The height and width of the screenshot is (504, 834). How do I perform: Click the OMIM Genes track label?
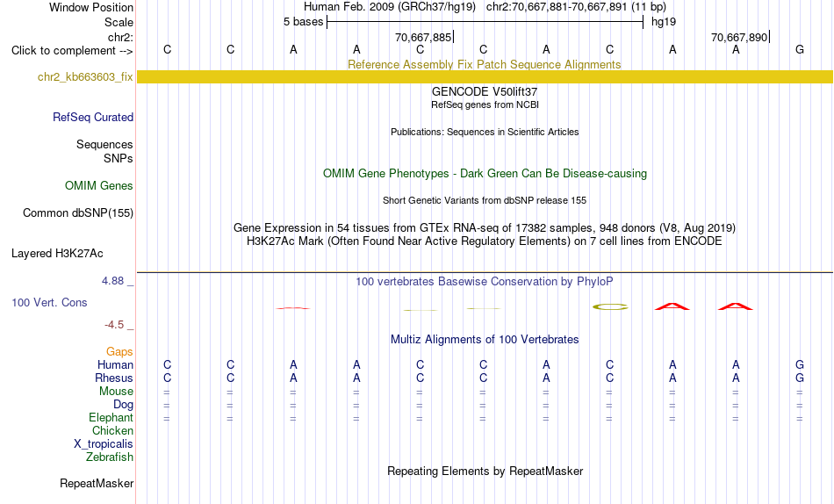[x=99, y=186]
